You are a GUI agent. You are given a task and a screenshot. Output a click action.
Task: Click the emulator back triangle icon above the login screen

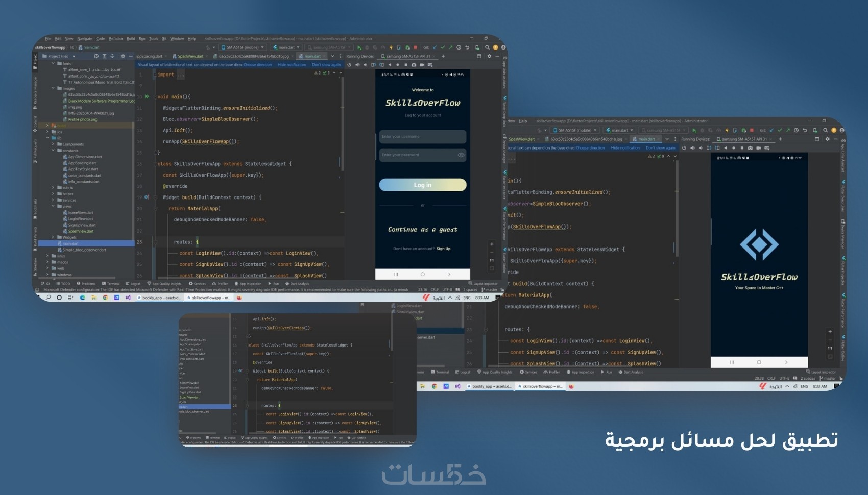[x=390, y=65]
